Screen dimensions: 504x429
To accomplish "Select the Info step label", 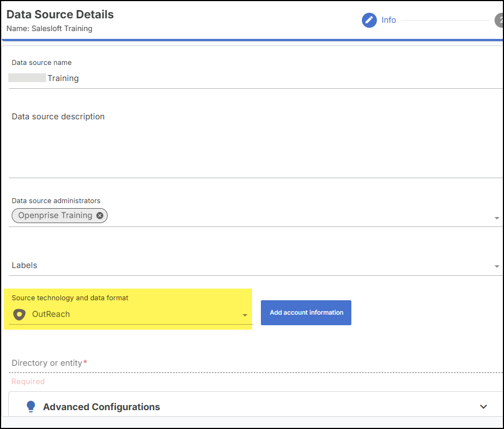I will pos(389,20).
